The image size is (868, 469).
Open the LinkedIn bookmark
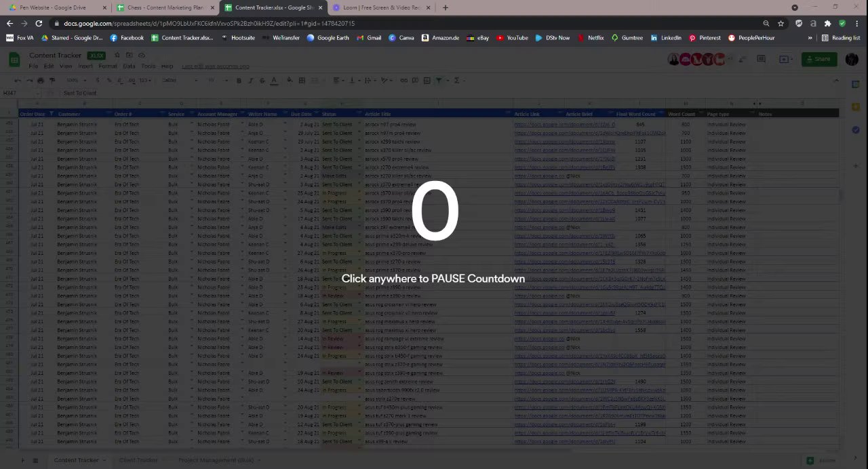pos(666,38)
